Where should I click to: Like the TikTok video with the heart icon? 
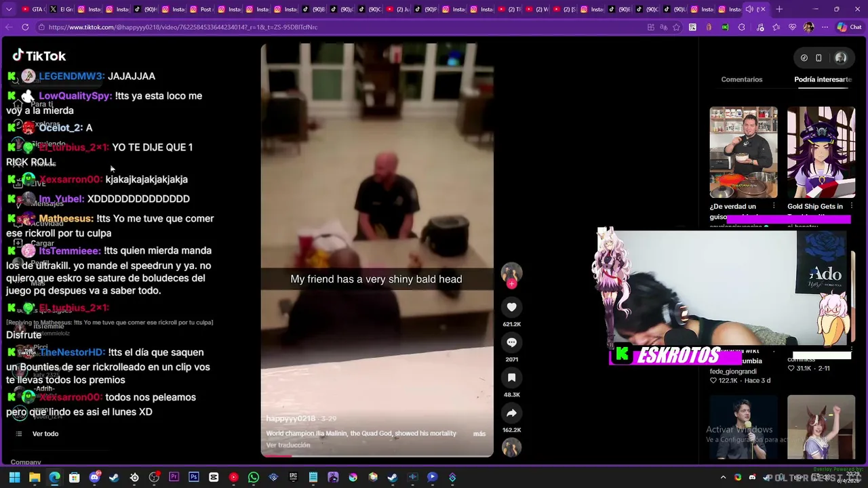(x=511, y=307)
